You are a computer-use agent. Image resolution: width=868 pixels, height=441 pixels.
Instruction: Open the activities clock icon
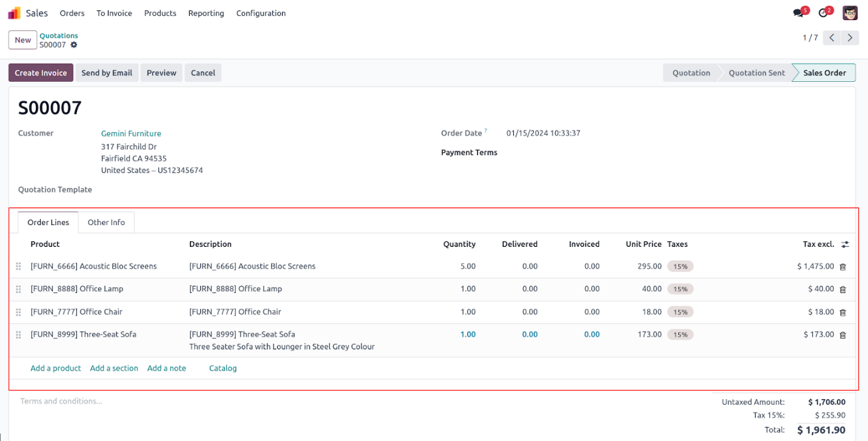pyautogui.click(x=823, y=13)
